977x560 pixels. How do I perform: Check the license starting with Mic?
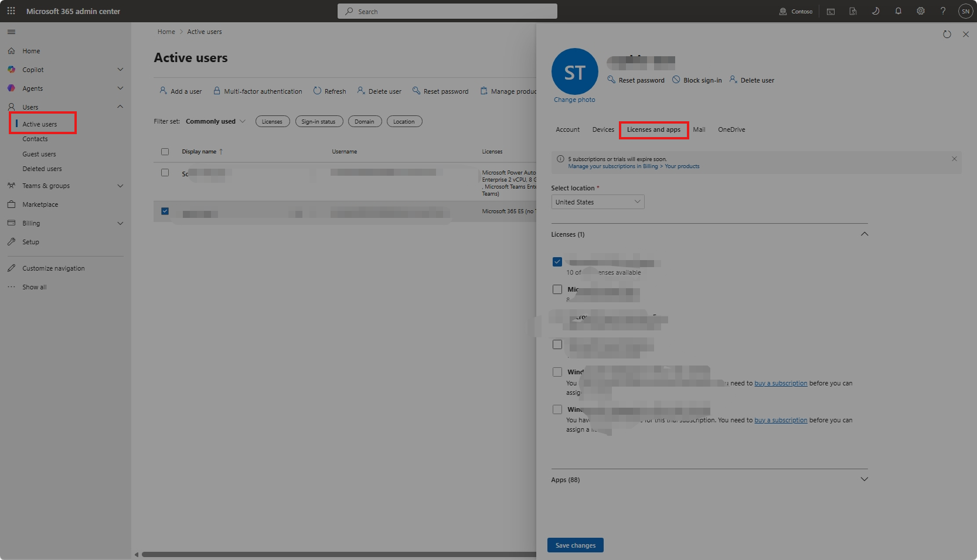[x=557, y=289]
